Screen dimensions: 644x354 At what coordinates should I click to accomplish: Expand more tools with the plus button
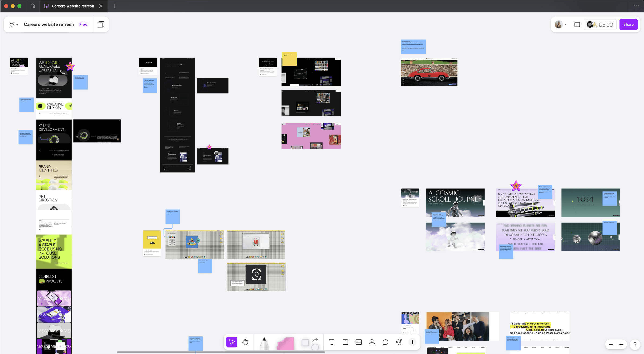tap(412, 342)
